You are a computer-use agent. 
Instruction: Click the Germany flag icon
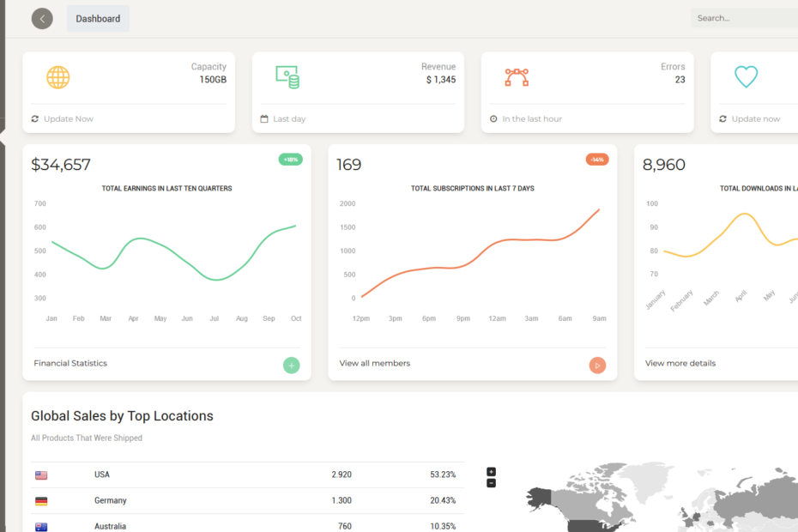(41, 501)
